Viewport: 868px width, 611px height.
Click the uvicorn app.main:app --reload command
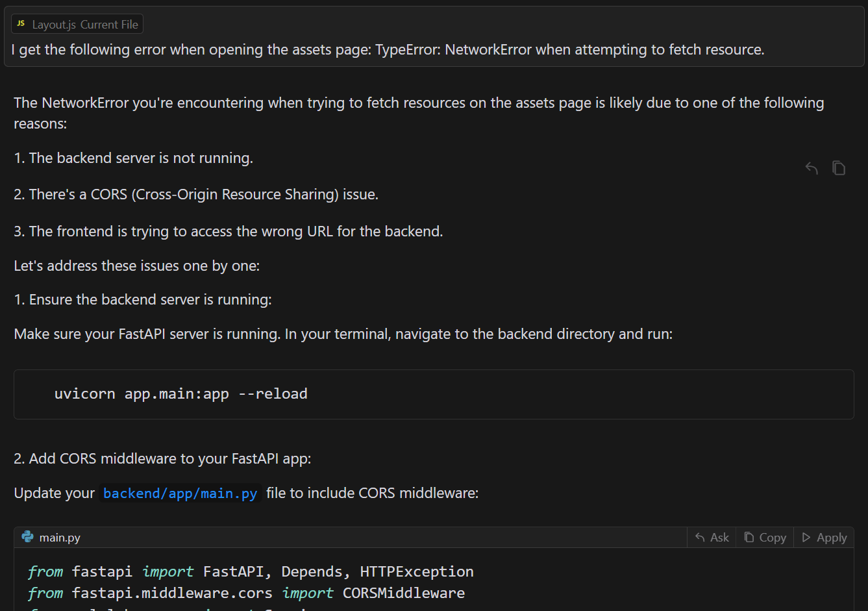tap(181, 394)
